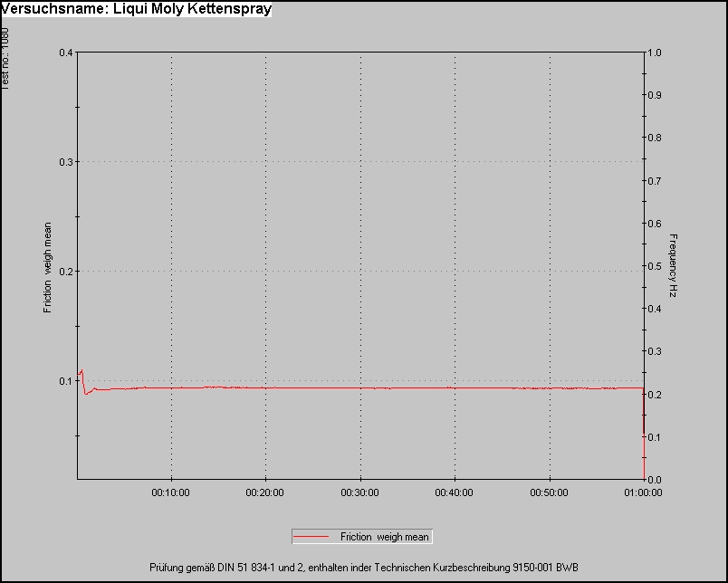
Task: Click the 0.6 frequency axis label
Action: [655, 224]
